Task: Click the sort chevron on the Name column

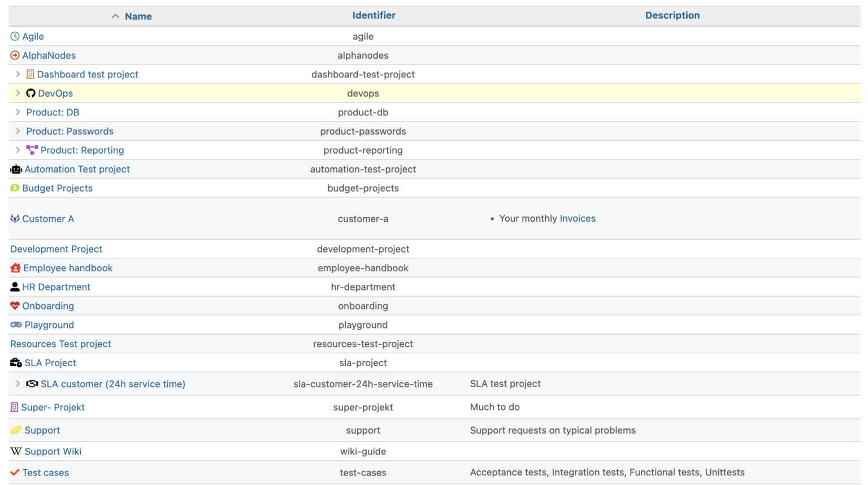Action: pyautogui.click(x=114, y=16)
